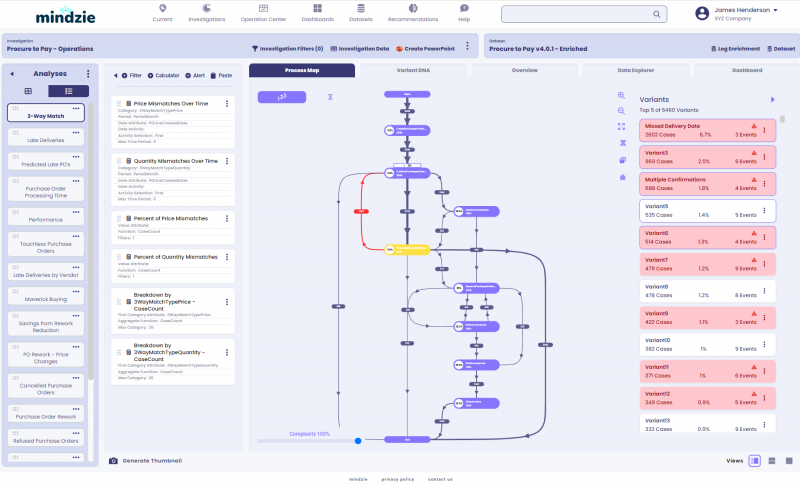Click the James Henderson avatar icon

pos(702,13)
